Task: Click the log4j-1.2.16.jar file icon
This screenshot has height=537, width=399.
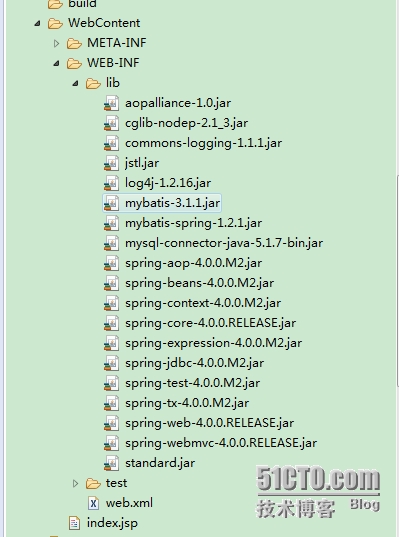Action: (111, 183)
